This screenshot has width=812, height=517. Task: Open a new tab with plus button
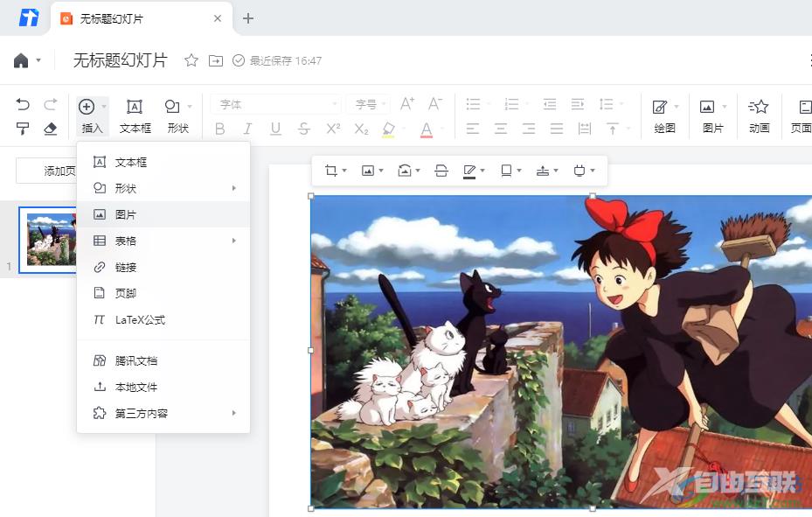click(248, 18)
